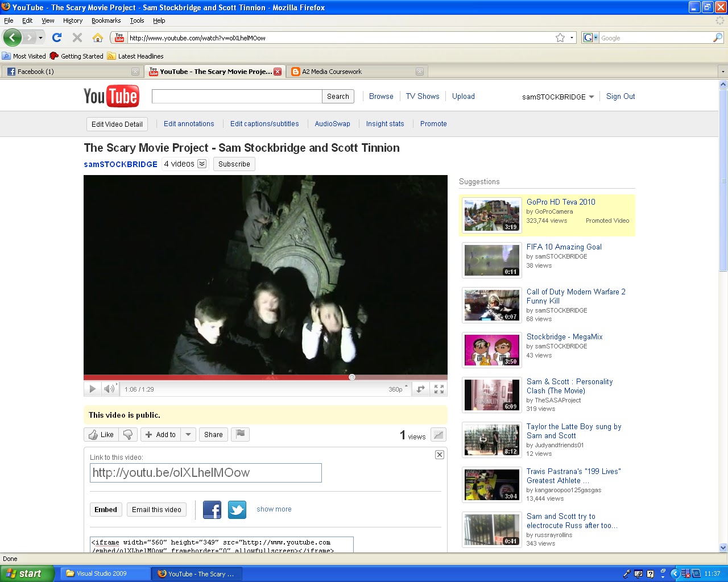Open the FIFA 10 Amazing Goal thumbnail
728x582 pixels.
[x=492, y=260]
